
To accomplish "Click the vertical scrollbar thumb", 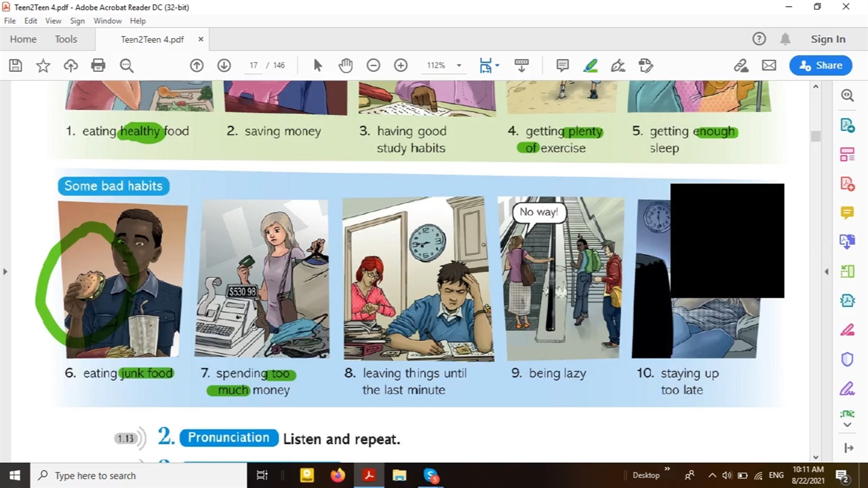I will 816,136.
